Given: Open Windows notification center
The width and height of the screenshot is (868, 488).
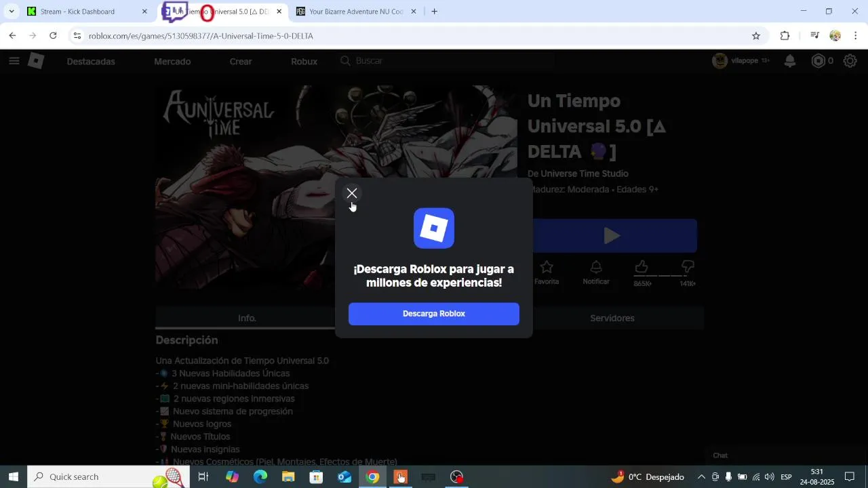Looking at the screenshot, I should [850, 477].
